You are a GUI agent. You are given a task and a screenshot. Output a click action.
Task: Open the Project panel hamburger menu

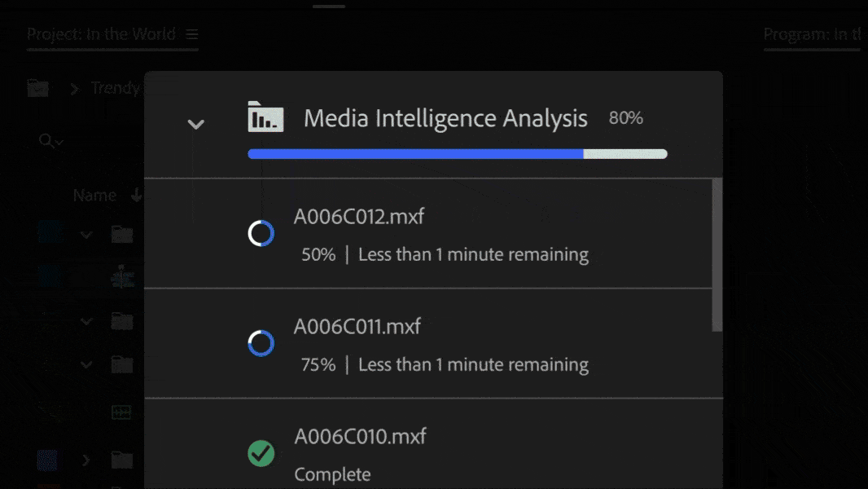[x=191, y=34]
